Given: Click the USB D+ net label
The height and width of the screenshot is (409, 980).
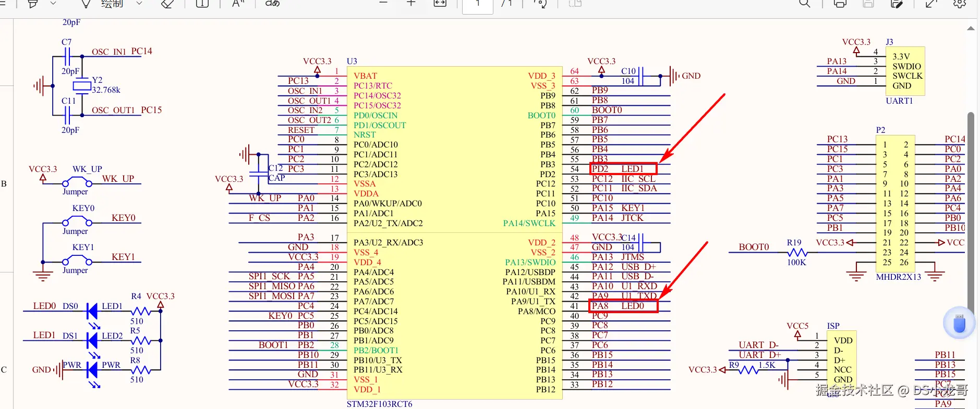Looking at the screenshot, I should coord(638,267).
